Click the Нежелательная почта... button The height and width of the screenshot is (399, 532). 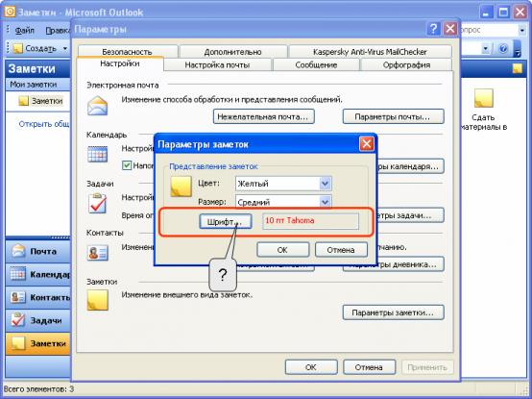point(264,116)
